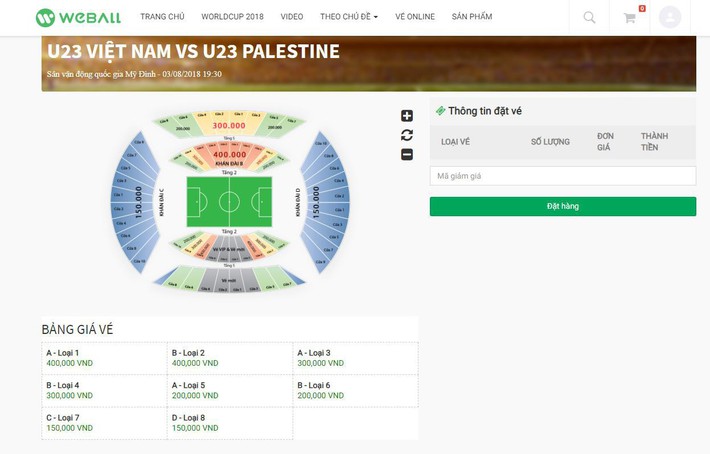This screenshot has width=710, height=454.
Task: Open the search icon in header
Action: 589,17
